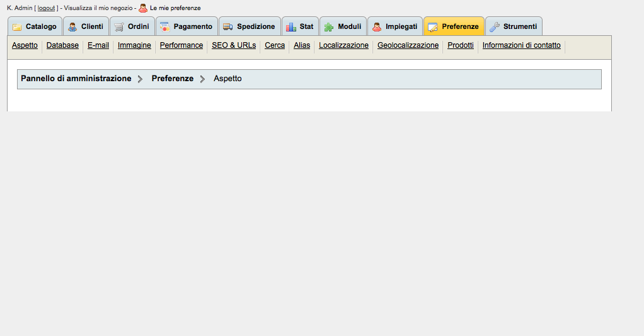This screenshot has width=644, height=336.
Task: Open the Strumenti tab
Action: point(514,26)
